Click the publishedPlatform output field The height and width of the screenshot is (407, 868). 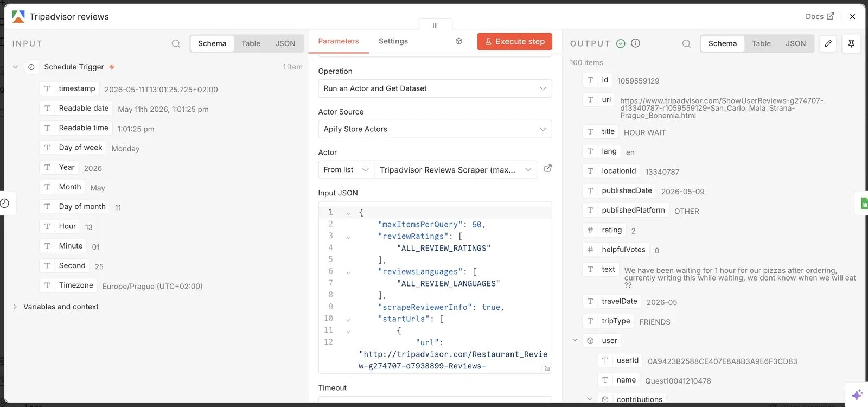coord(626,210)
